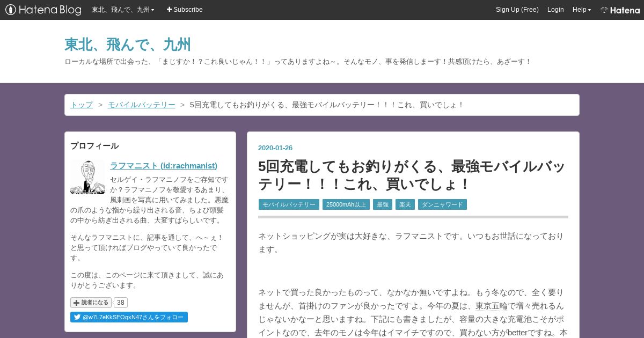Click the プロフィール sidebar heading
644x338 pixels.
(94, 145)
